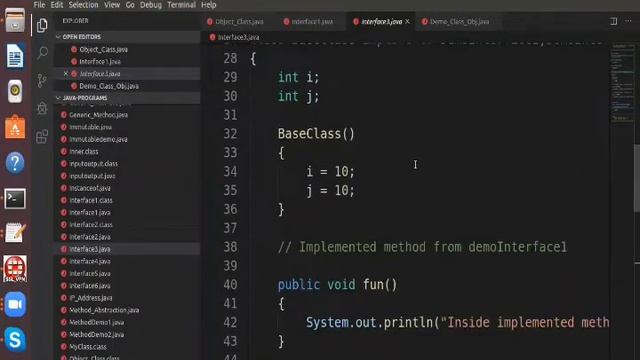Open Interface1.class in file tree
Screen dimensions: 640x360
[128, 200]
